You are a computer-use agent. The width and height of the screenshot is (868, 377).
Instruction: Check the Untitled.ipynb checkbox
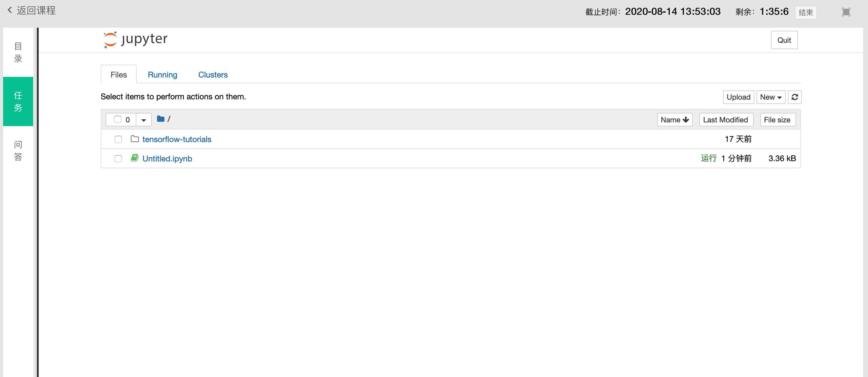pyautogui.click(x=118, y=158)
